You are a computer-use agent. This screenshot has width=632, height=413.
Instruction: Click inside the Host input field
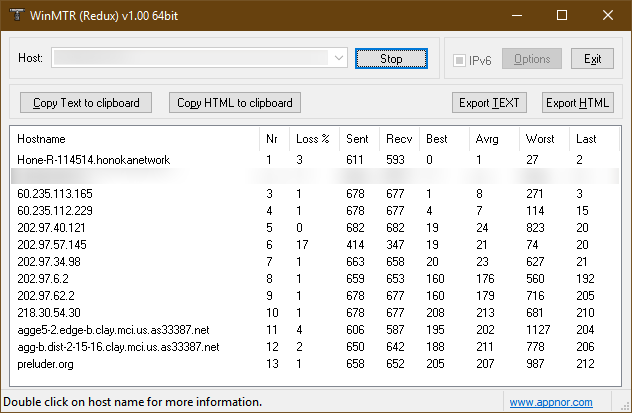190,59
